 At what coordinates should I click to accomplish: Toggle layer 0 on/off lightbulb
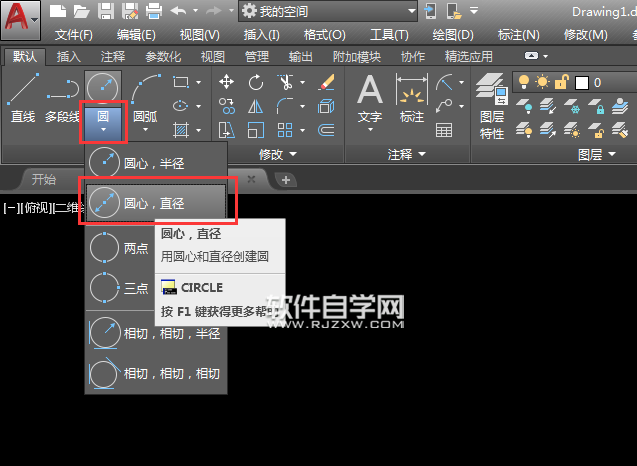tap(524, 82)
